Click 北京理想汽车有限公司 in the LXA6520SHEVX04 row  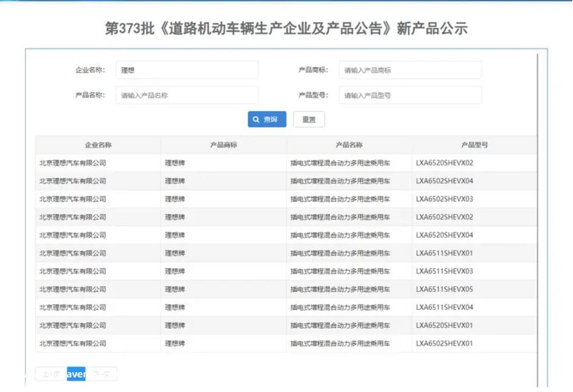click(x=73, y=234)
